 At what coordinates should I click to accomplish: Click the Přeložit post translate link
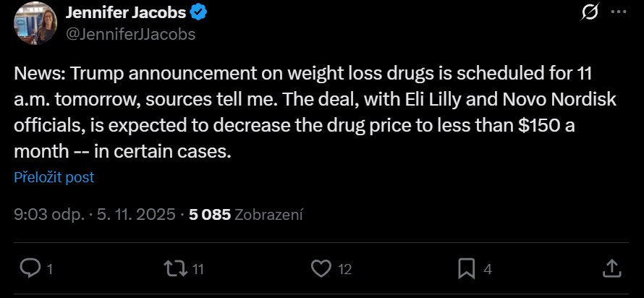pos(54,177)
